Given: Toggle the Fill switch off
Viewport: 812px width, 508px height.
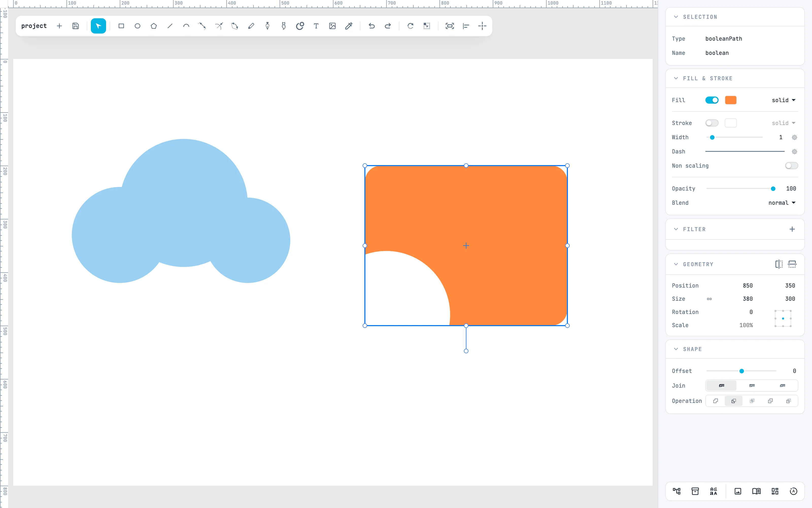Looking at the screenshot, I should pyautogui.click(x=712, y=100).
